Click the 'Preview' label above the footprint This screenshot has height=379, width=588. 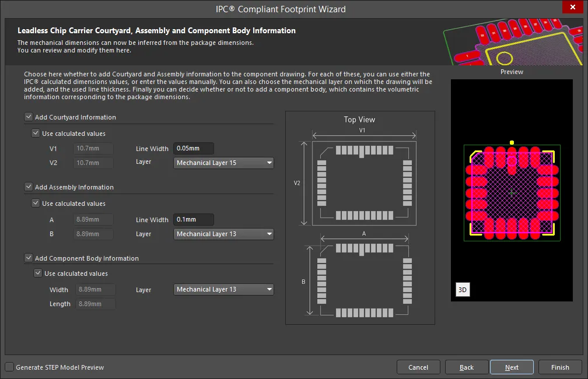(x=512, y=72)
